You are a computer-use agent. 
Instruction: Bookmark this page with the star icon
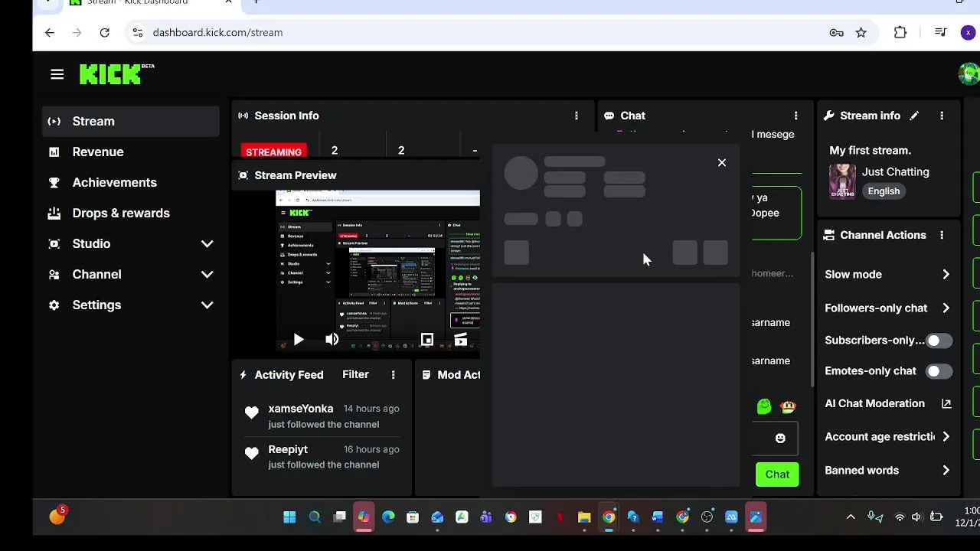pyautogui.click(x=861, y=32)
